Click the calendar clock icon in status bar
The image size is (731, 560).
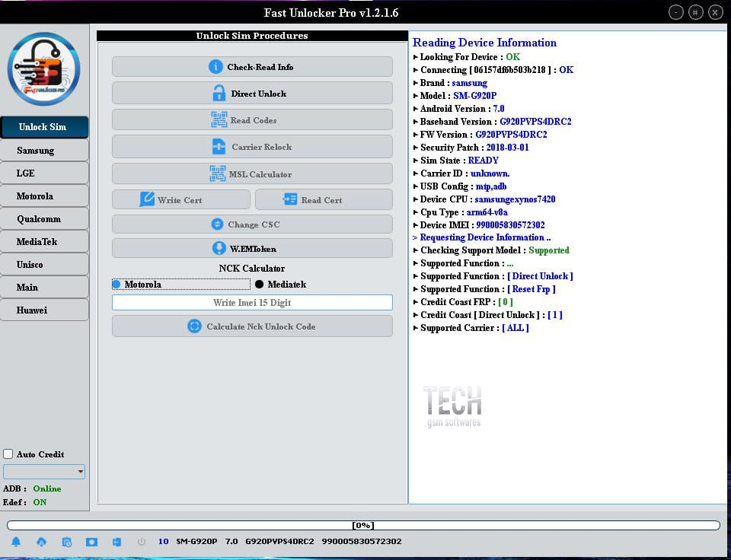67,542
